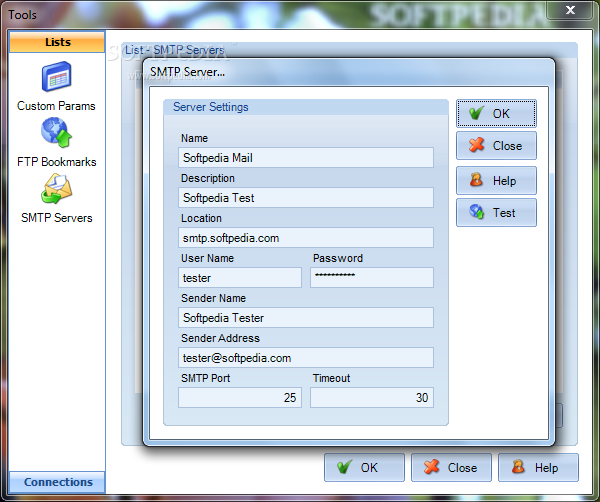
Task: Edit the Sender Name field
Action: click(306, 318)
